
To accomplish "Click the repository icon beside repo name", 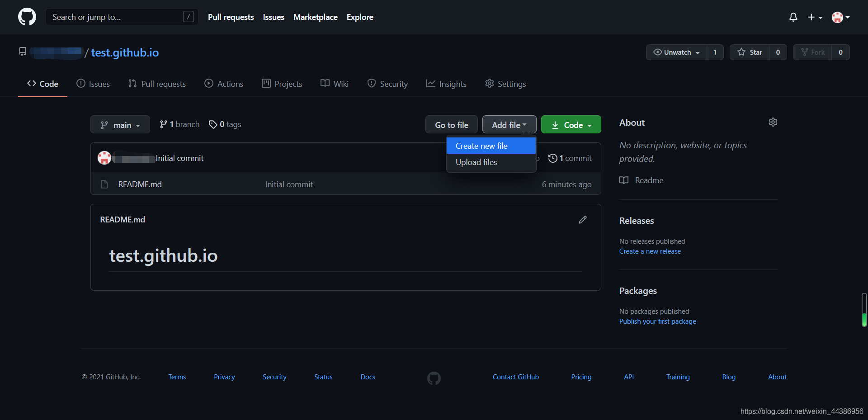I will click(23, 52).
